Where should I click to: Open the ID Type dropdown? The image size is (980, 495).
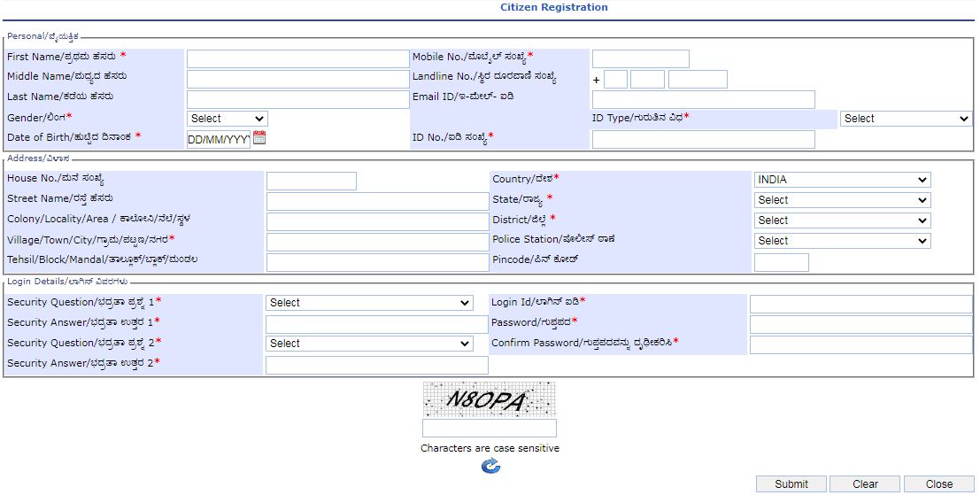tap(907, 119)
